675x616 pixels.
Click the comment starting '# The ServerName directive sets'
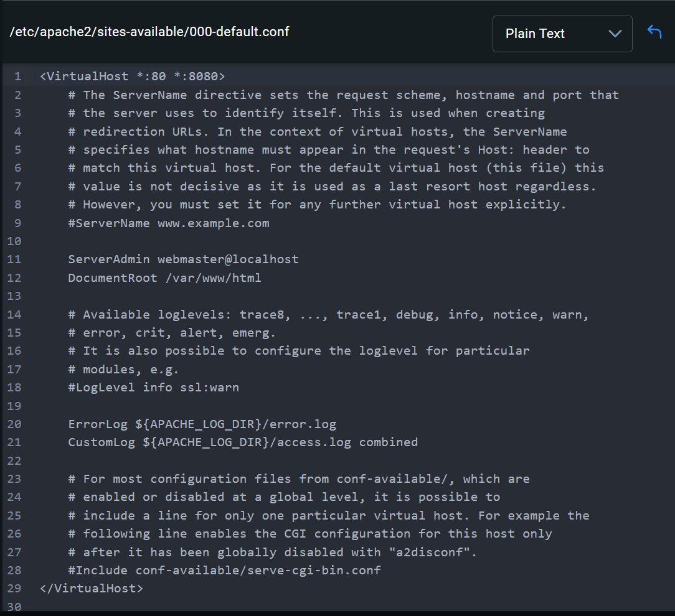[x=344, y=95]
